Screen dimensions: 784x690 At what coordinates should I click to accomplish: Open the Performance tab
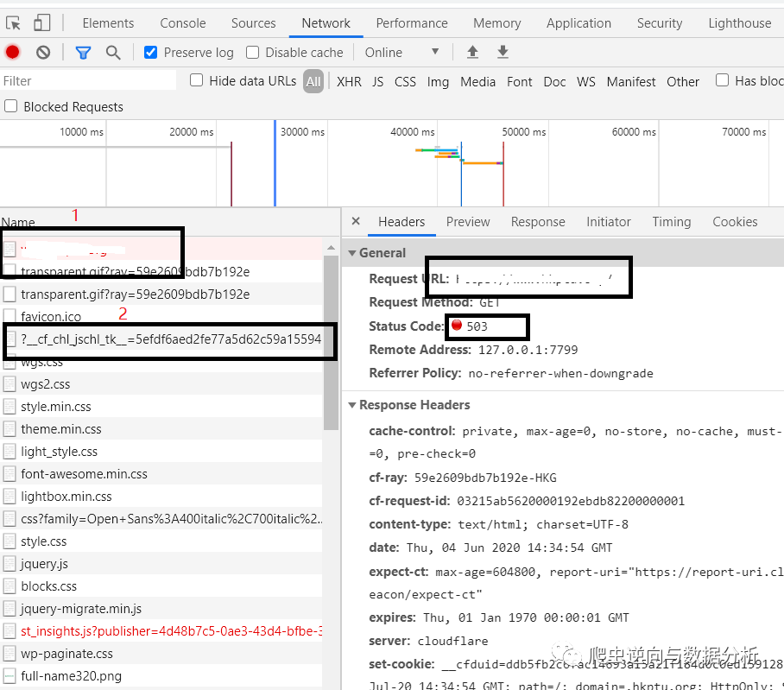pos(412,23)
